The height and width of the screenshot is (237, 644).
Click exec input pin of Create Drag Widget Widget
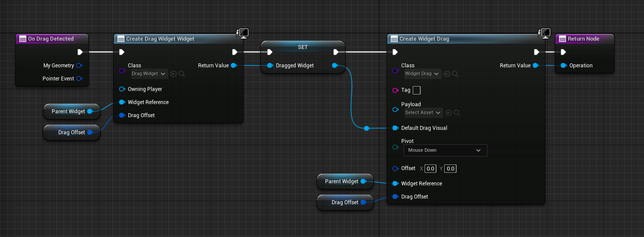click(x=122, y=52)
